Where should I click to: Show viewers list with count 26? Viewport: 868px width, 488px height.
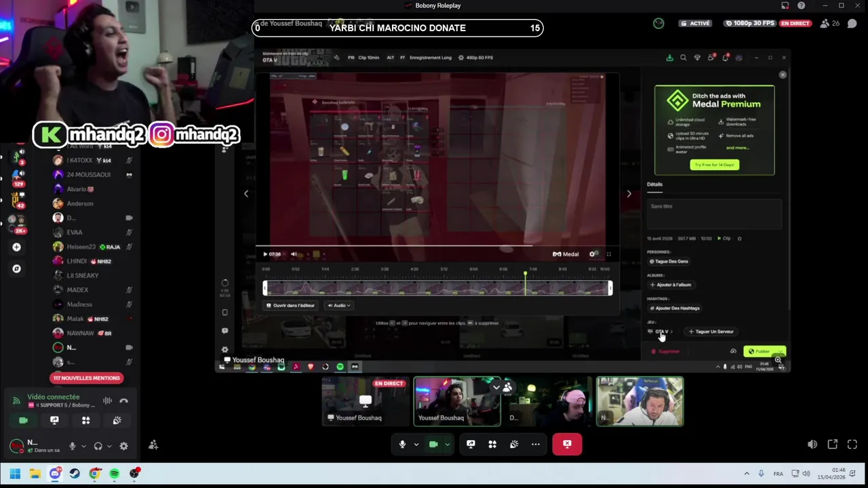(829, 23)
